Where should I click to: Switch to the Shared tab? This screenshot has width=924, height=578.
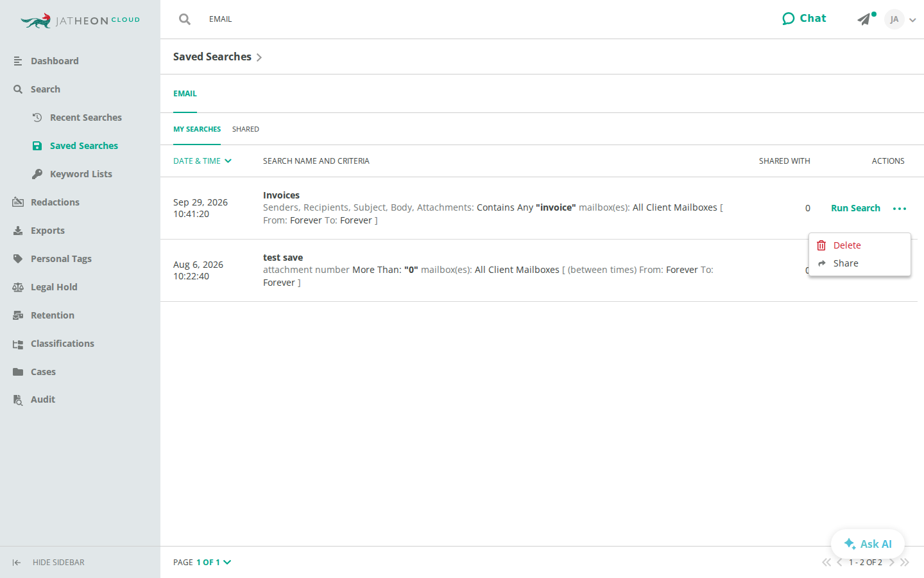click(246, 129)
